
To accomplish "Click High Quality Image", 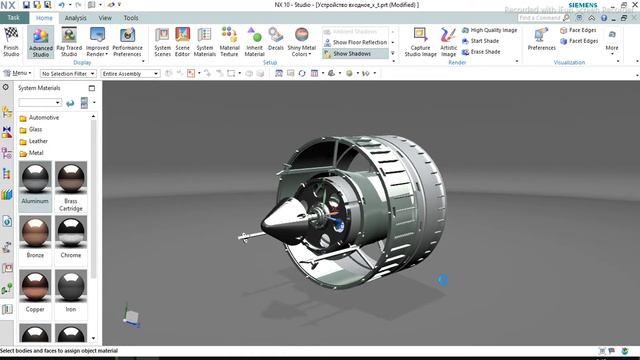I will point(489,30).
